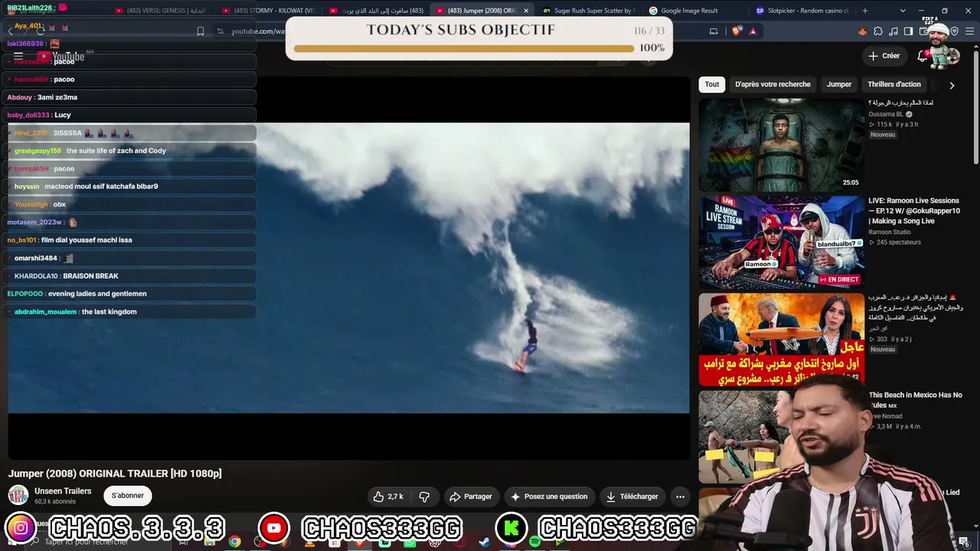Open the Ramoon Live Sessions thumbnail
This screenshot has height=551, width=980.
coord(781,242)
